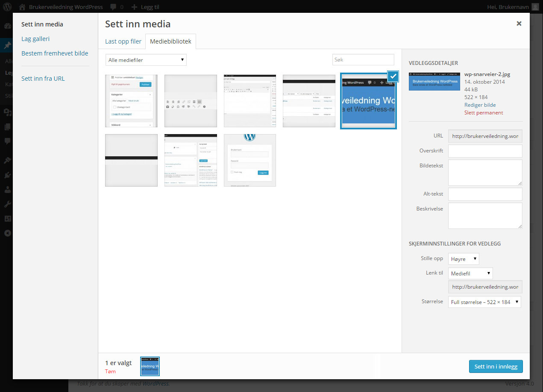This screenshot has height=392, width=543.
Task: Deselect image using the blue checkmark
Action: tap(393, 76)
